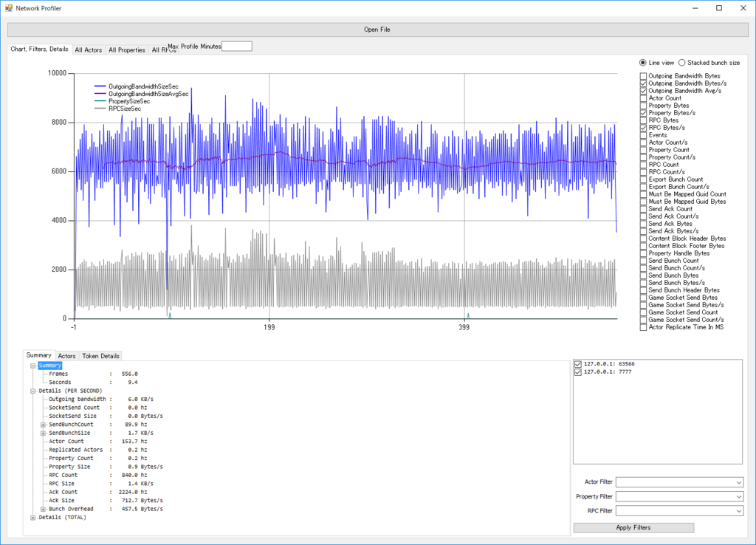Select the Line view radio button
This screenshot has height=545, width=756.
(643, 63)
